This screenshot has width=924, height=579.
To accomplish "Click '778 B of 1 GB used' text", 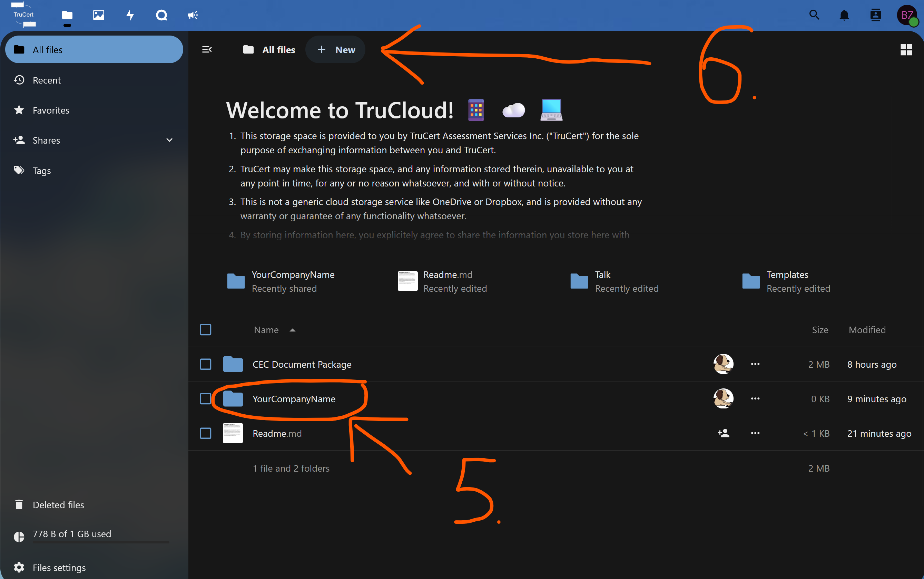I will pos(72,534).
